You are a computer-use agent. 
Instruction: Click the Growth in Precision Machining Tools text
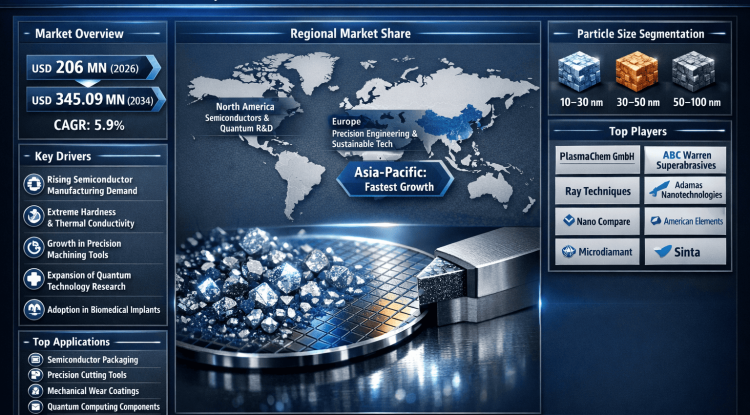(x=84, y=249)
